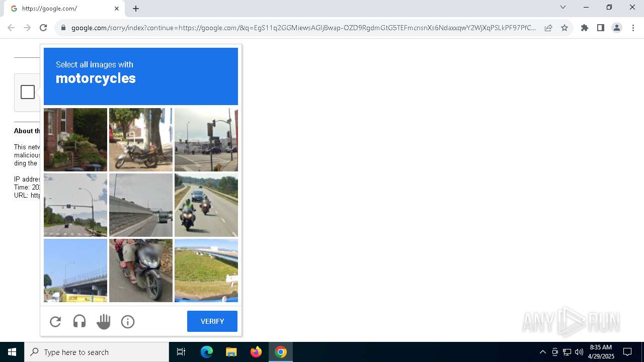Launch Firefox from the taskbar
The image size is (644, 362).
[x=256, y=352]
